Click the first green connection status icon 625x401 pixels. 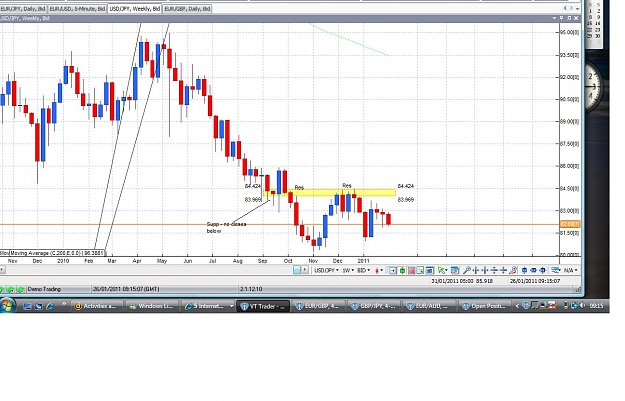click(x=2, y=289)
